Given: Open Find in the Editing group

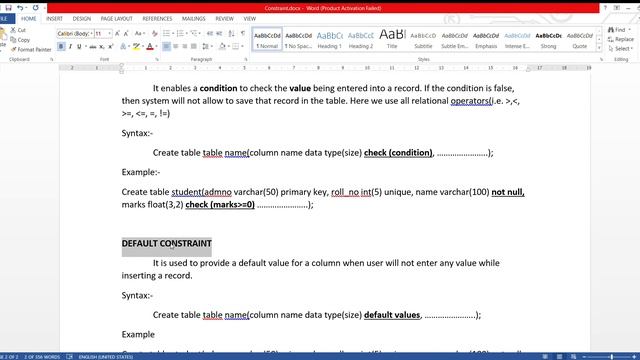Looking at the screenshot, I should click(617, 30).
